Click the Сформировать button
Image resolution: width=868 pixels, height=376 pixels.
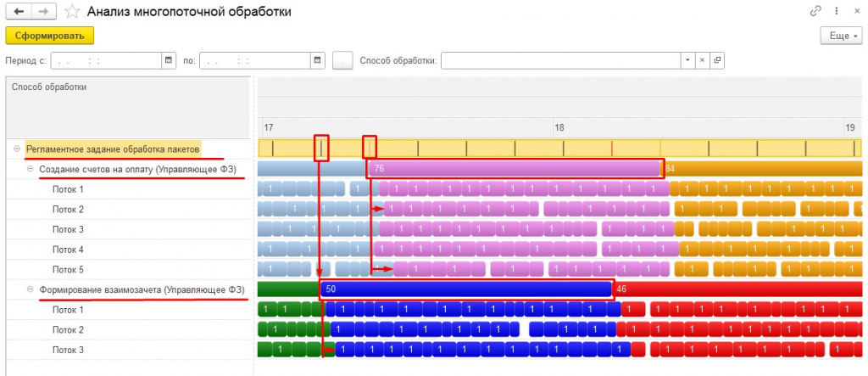coord(50,36)
